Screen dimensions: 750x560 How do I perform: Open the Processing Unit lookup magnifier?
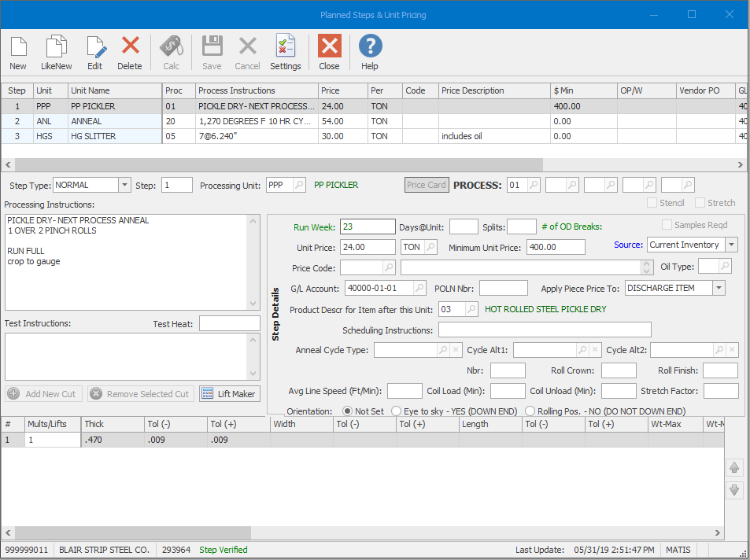(299, 184)
